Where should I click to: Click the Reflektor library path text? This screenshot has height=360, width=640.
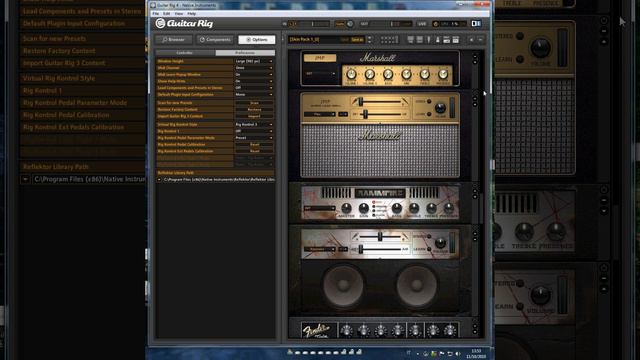[x=219, y=179]
